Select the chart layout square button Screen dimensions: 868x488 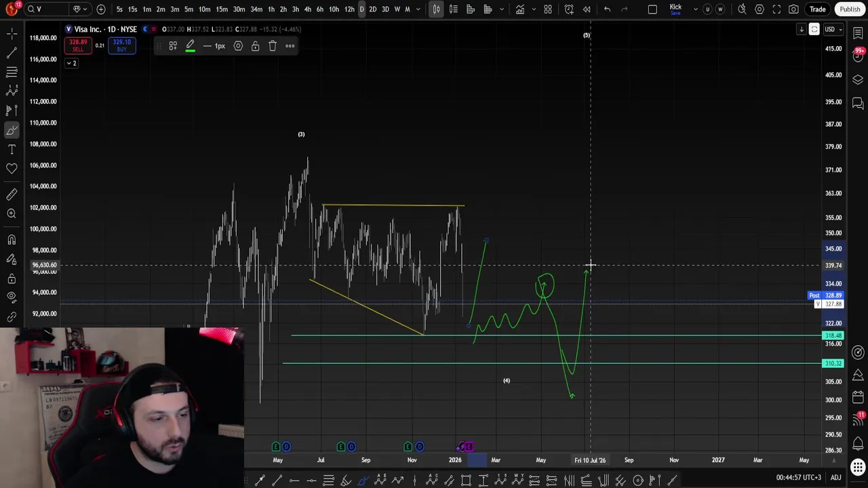(652, 9)
